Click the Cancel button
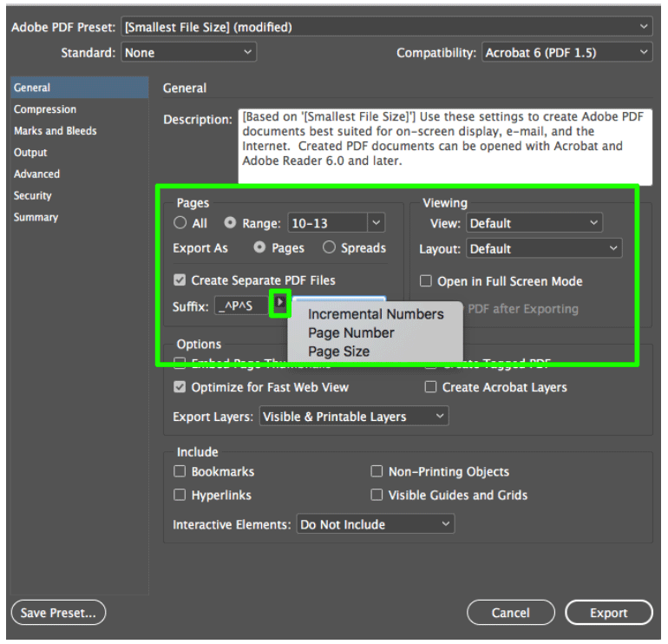668x644 pixels. pyautogui.click(x=511, y=613)
